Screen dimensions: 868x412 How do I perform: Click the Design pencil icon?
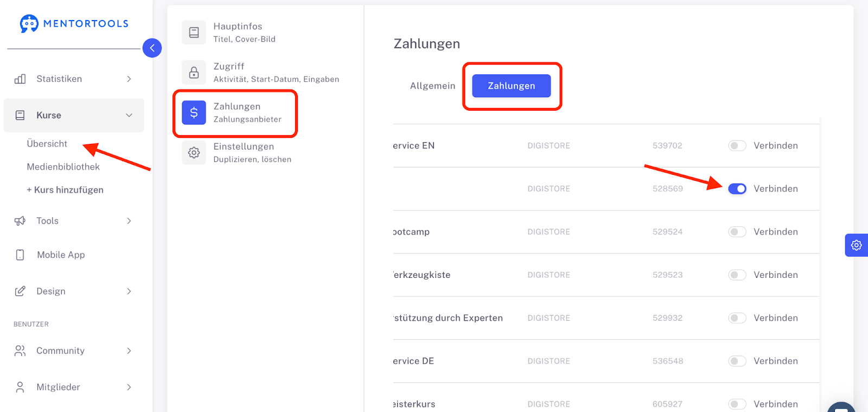point(20,291)
